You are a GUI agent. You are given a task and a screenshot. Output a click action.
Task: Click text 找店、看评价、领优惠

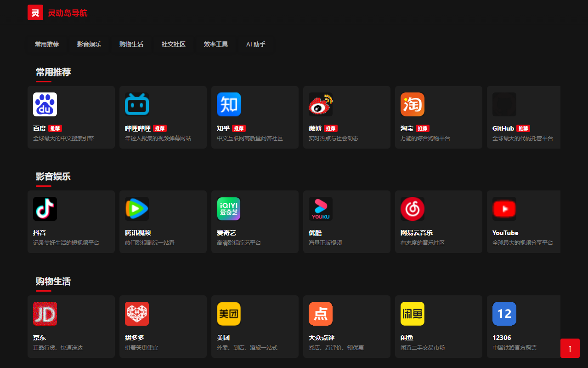[x=336, y=348]
